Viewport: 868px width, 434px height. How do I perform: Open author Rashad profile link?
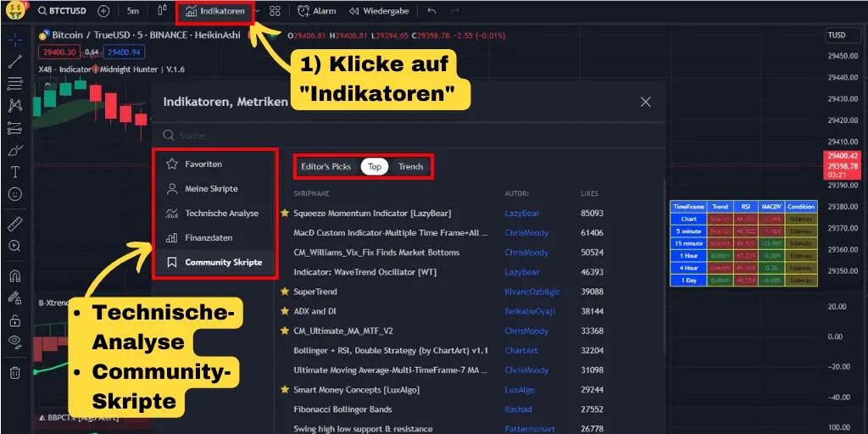[518, 409]
